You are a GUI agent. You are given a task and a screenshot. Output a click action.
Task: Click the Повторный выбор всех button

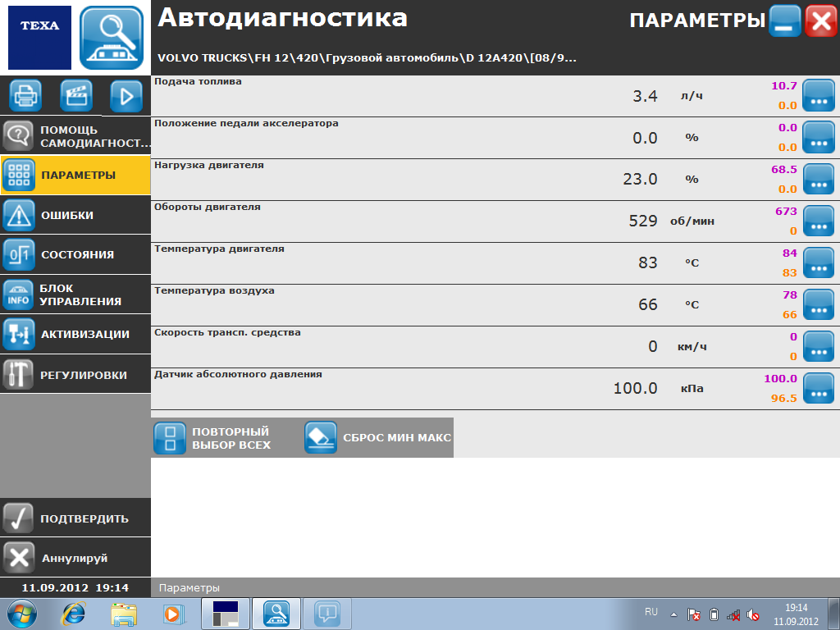[x=215, y=438]
